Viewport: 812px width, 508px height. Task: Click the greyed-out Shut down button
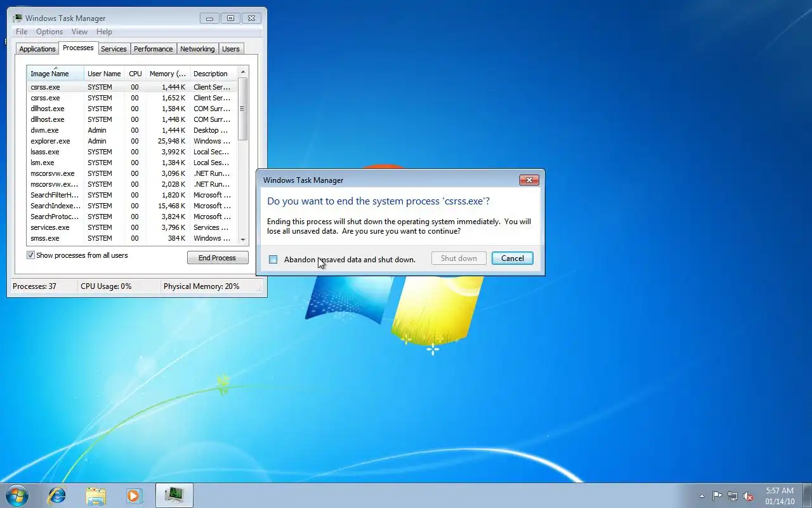459,258
